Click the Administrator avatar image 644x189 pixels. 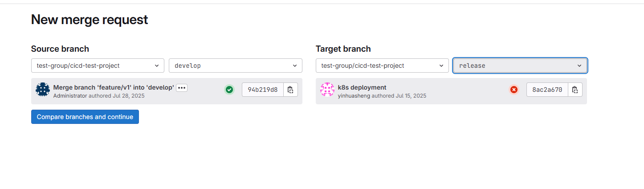point(43,90)
